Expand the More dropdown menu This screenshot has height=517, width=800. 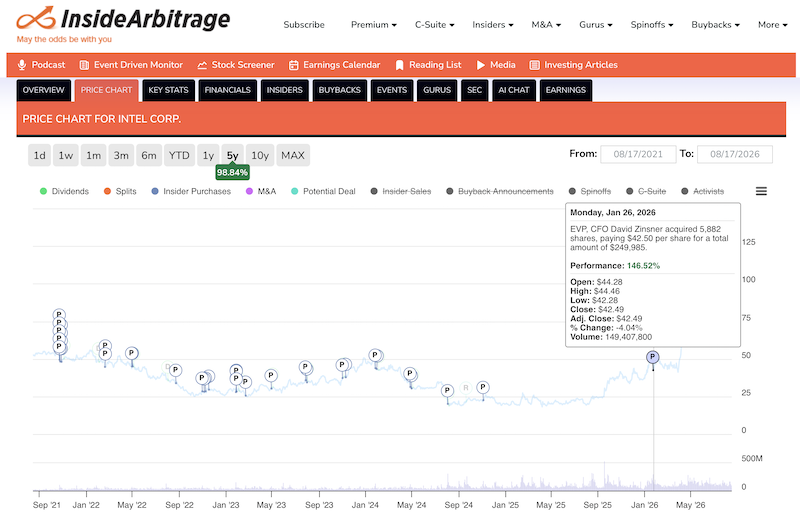[x=772, y=24]
